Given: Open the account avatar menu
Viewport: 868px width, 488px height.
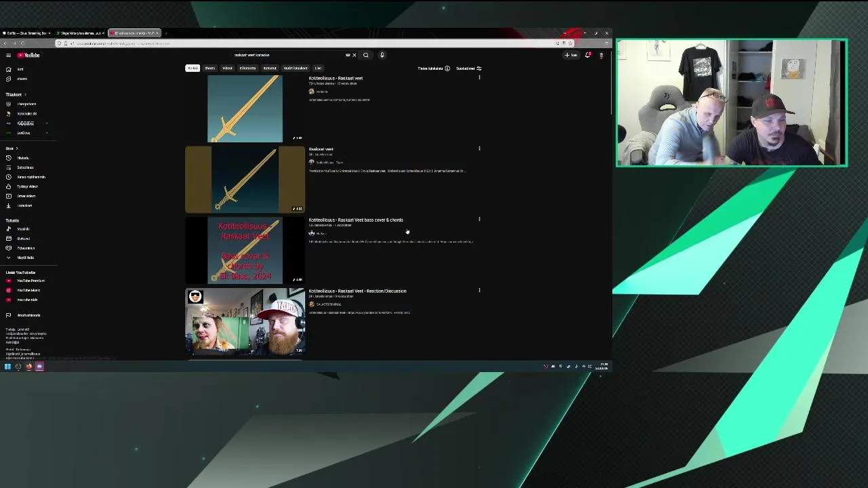Looking at the screenshot, I should click(x=601, y=55).
